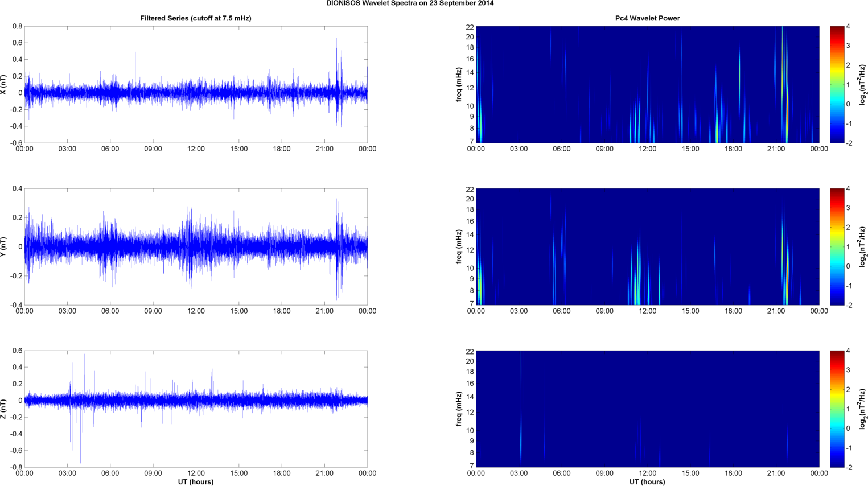Click the 12:00 tick under X time series

[196, 149]
